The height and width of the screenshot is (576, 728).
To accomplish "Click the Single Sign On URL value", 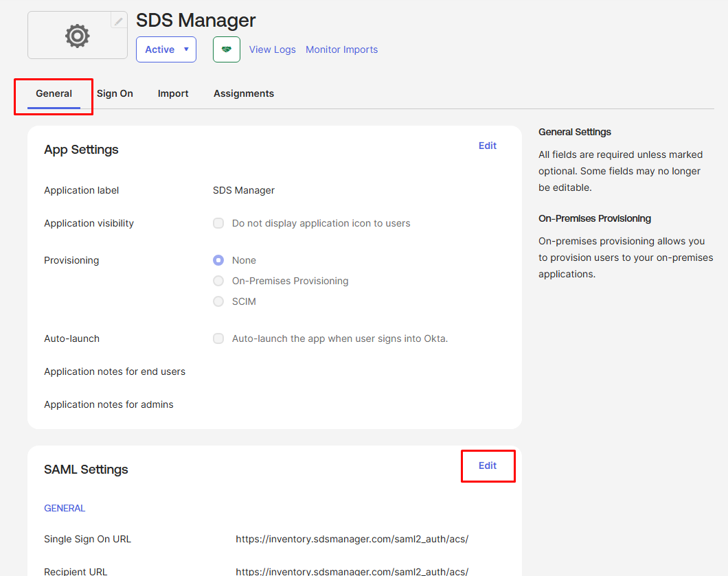I will click(352, 539).
